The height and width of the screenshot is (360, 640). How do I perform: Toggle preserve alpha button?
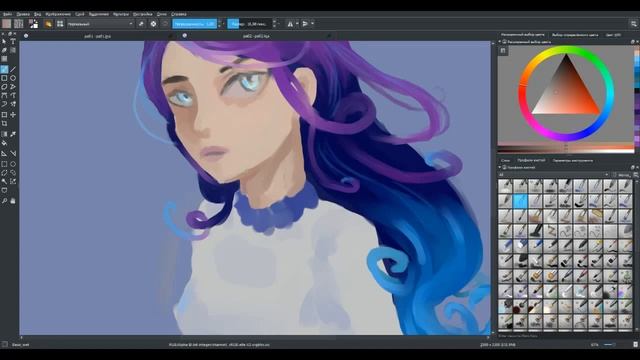153,24
